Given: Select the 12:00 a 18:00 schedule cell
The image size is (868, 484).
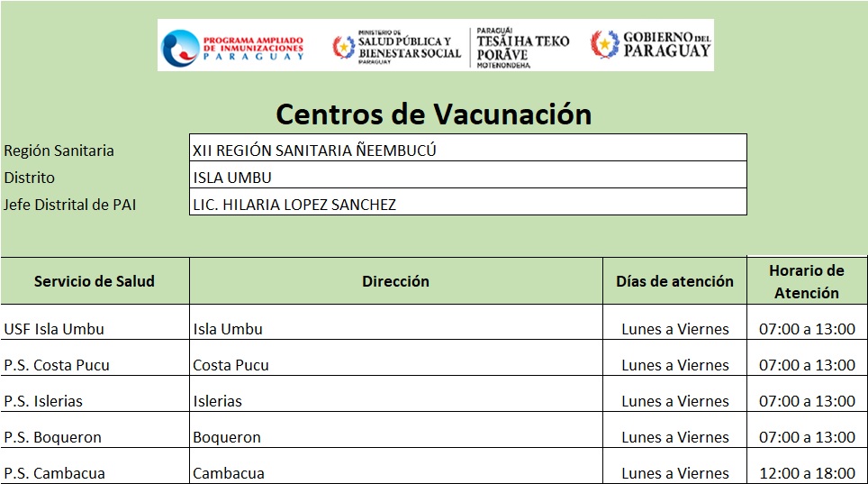Looking at the screenshot, I should tap(807, 473).
